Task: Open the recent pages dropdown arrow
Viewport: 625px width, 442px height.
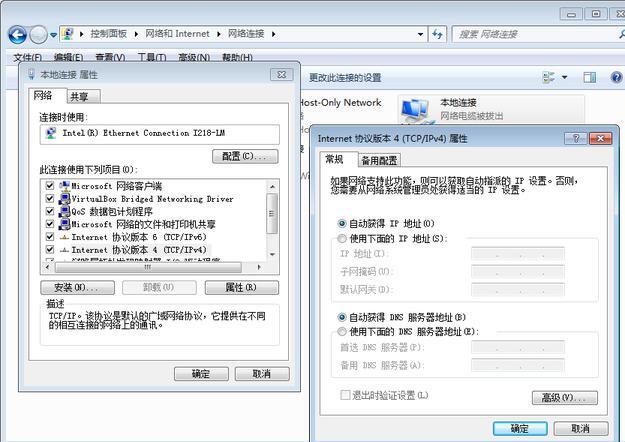Action: click(x=53, y=35)
